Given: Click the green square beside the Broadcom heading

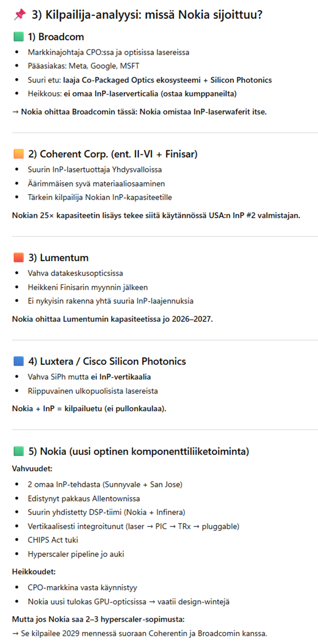Looking at the screenshot, I should [18, 37].
